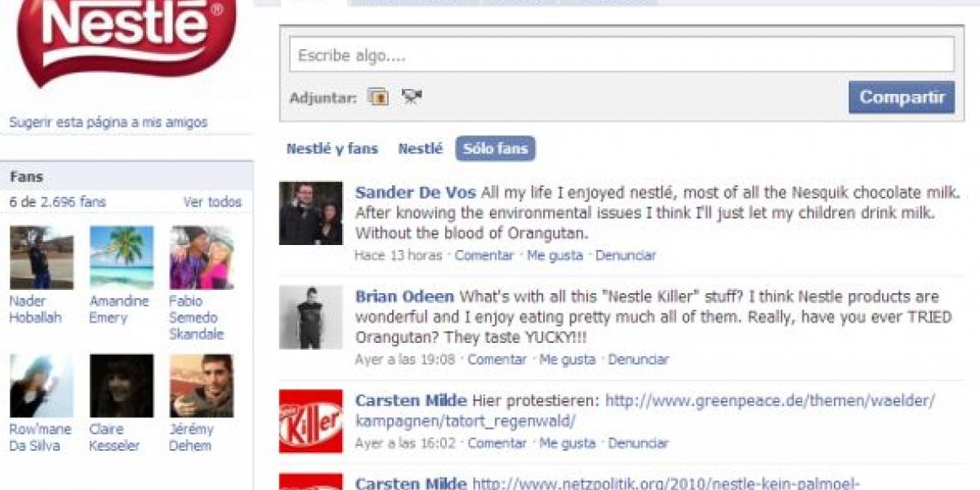980x490 pixels.
Task: Click 'Me gusta' on Carsten Milde 16:02 post
Action: pos(568,443)
